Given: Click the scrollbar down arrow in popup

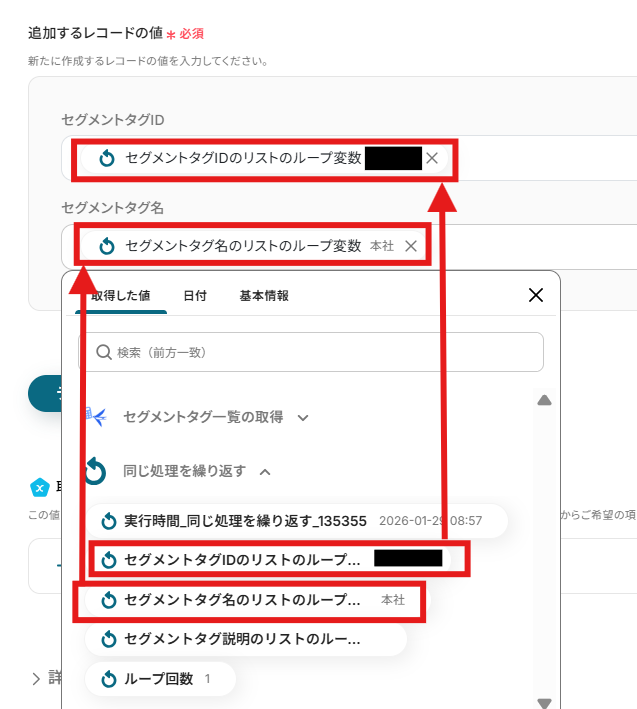Looking at the screenshot, I should pyautogui.click(x=544, y=702).
